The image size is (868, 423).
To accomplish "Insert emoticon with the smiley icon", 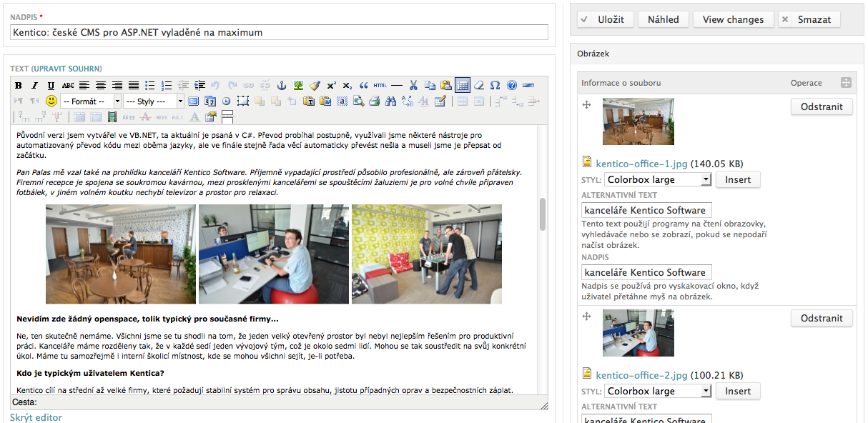I will coord(51,101).
